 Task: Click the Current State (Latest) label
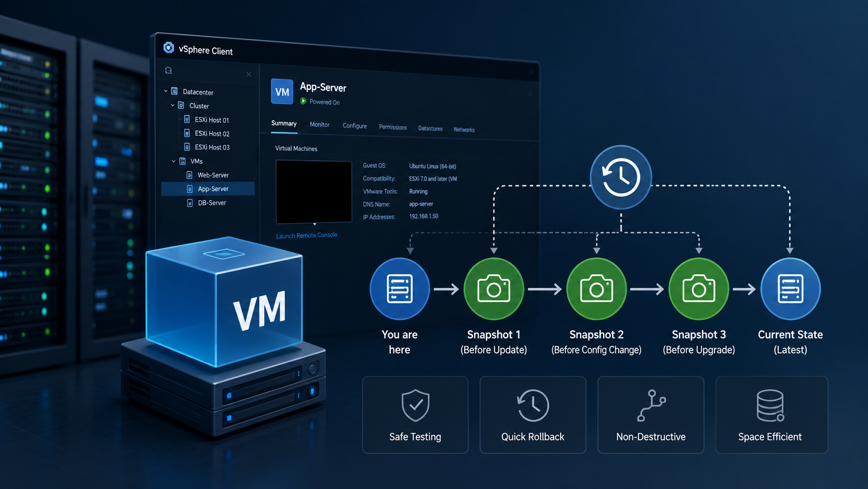point(790,342)
